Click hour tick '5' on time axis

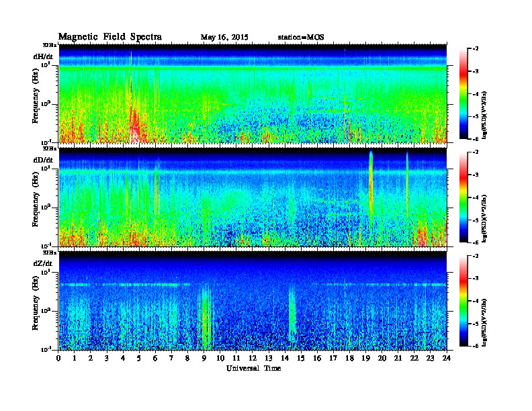pos(139,359)
